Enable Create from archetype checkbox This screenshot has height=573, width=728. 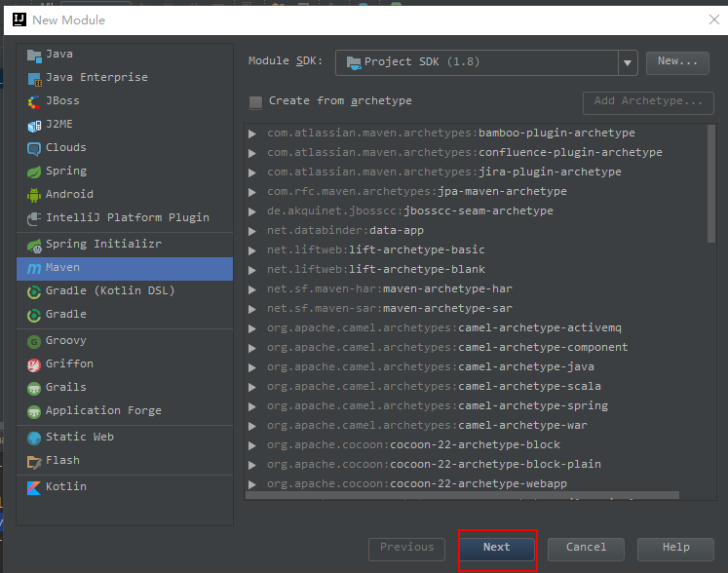coord(255,101)
